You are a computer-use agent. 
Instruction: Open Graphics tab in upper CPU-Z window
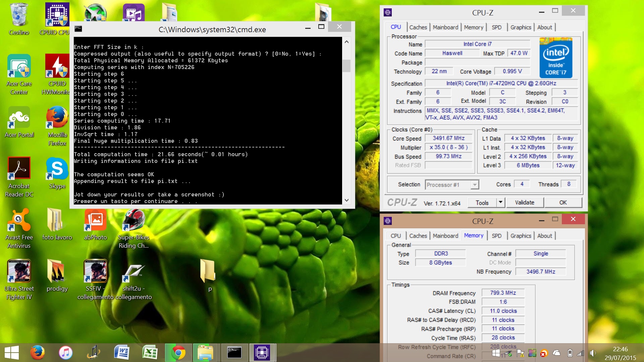[x=521, y=27]
